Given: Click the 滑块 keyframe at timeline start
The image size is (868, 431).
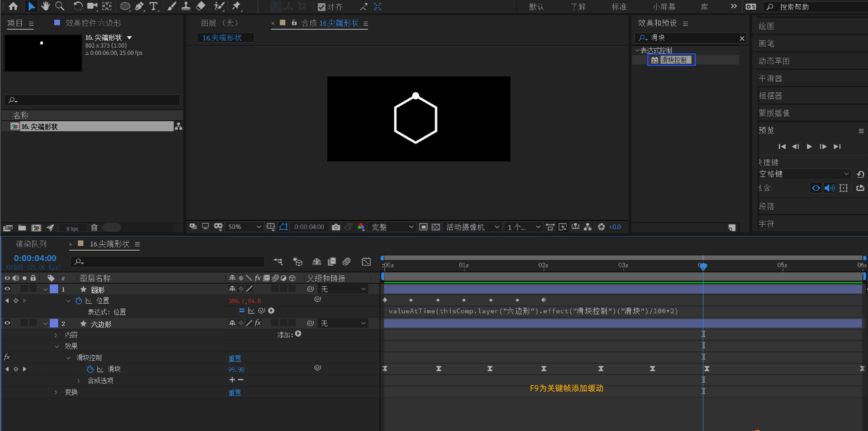Looking at the screenshot, I should tap(385, 369).
